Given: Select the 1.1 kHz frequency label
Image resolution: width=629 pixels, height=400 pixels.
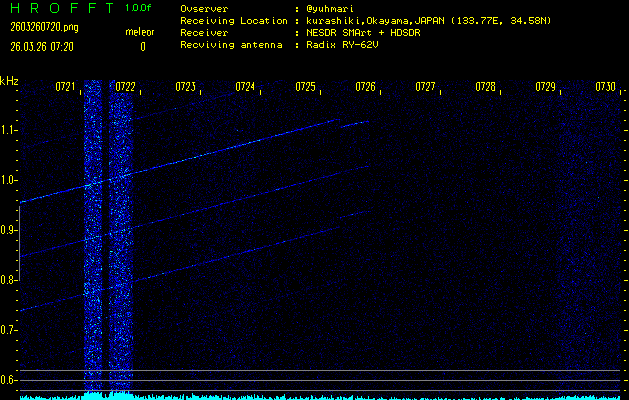Looking at the screenshot, I should click(x=9, y=130).
